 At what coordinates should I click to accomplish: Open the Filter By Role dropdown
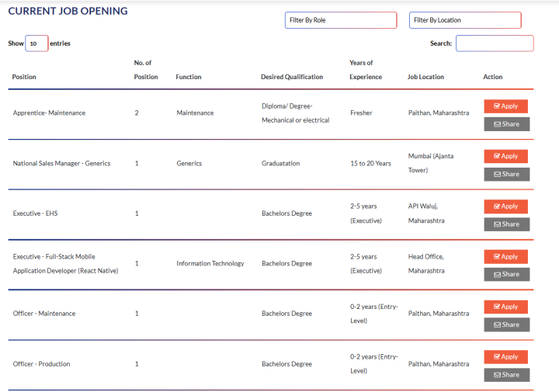tap(340, 20)
